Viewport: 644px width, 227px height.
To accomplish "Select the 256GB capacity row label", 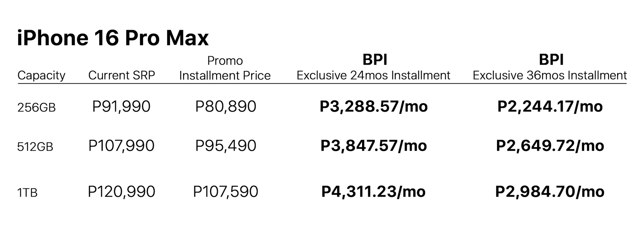I will 36,107.
